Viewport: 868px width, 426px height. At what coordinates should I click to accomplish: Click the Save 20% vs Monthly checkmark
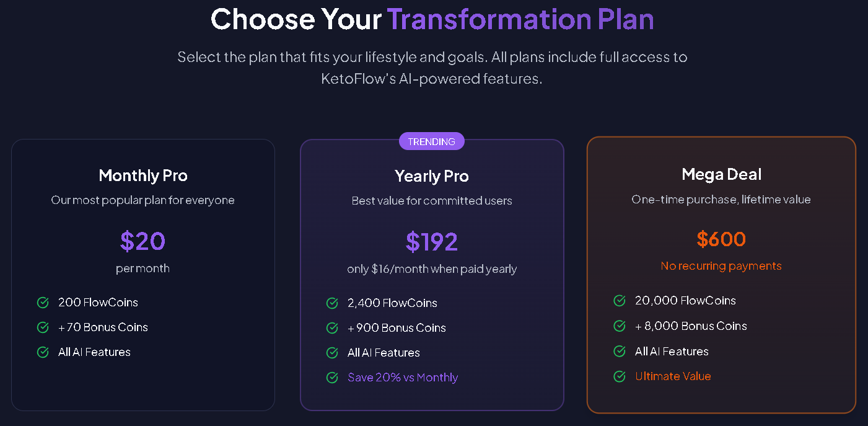331,377
